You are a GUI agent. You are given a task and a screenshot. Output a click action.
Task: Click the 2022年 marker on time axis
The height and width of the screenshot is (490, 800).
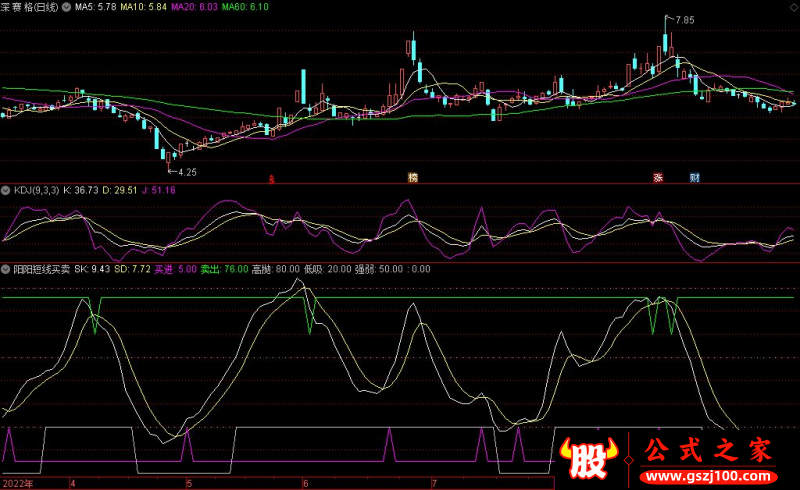17,483
